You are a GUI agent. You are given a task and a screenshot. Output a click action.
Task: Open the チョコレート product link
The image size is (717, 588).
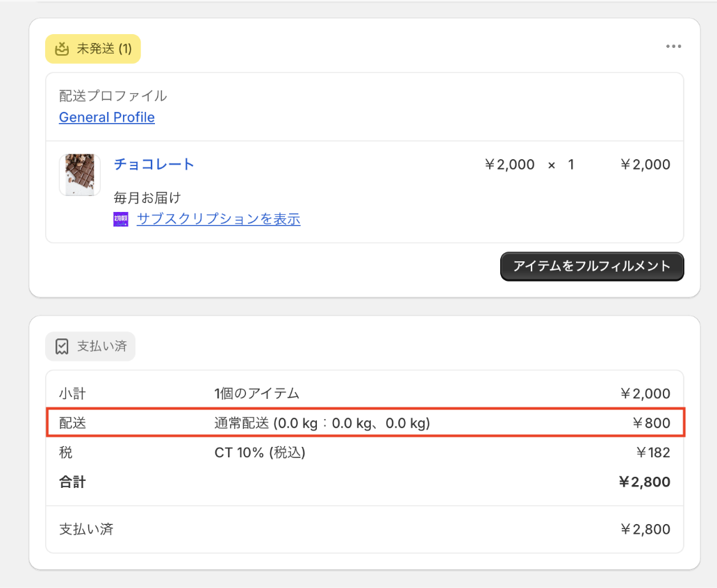154,165
